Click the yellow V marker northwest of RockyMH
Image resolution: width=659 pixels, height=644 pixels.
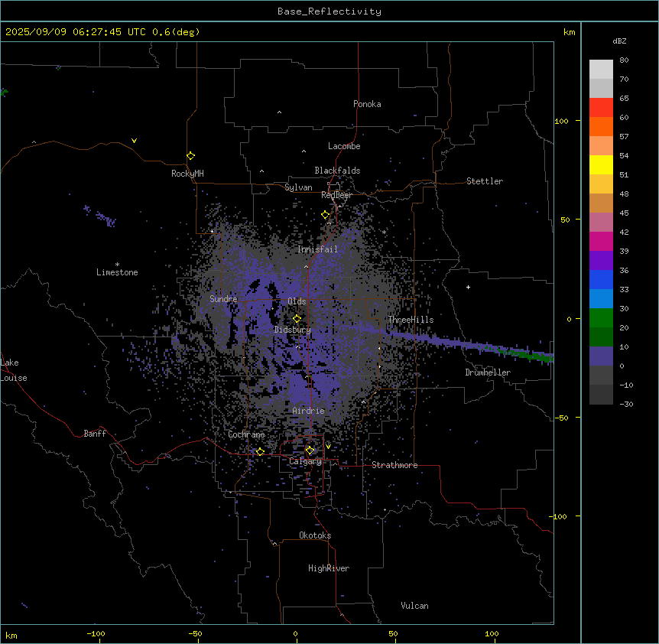[134, 141]
